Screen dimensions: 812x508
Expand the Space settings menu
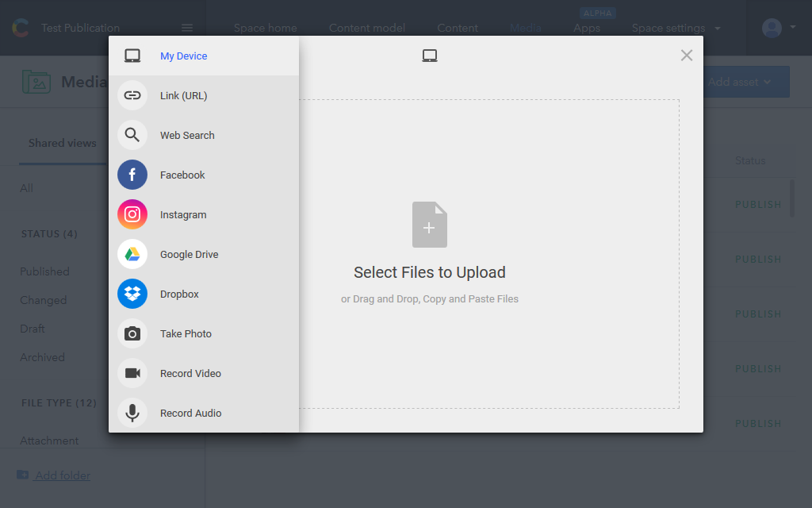tap(676, 28)
